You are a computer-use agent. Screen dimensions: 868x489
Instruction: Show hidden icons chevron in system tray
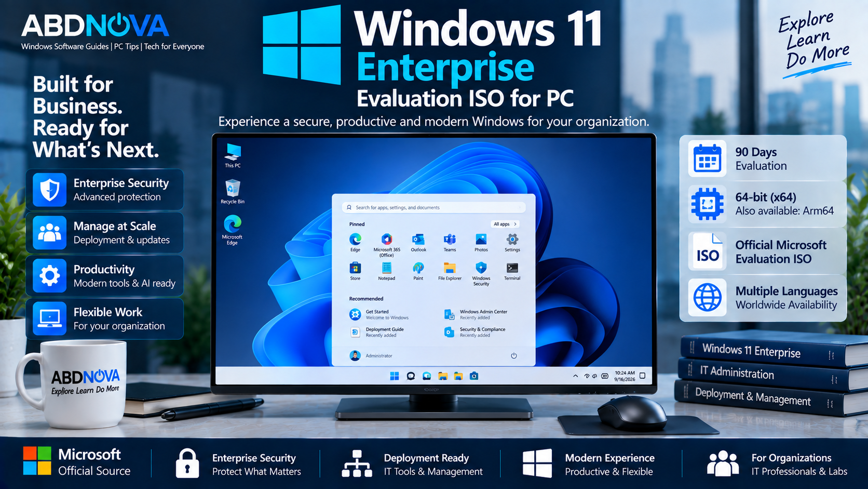(x=575, y=376)
